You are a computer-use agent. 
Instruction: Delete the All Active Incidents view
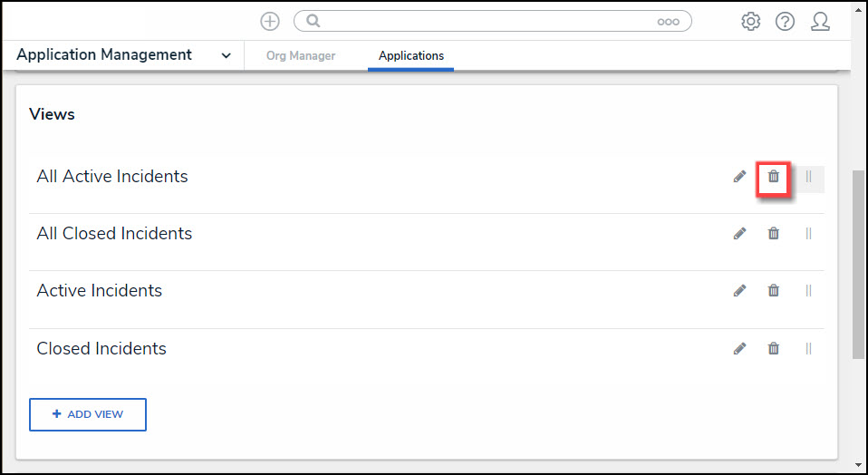click(x=774, y=177)
